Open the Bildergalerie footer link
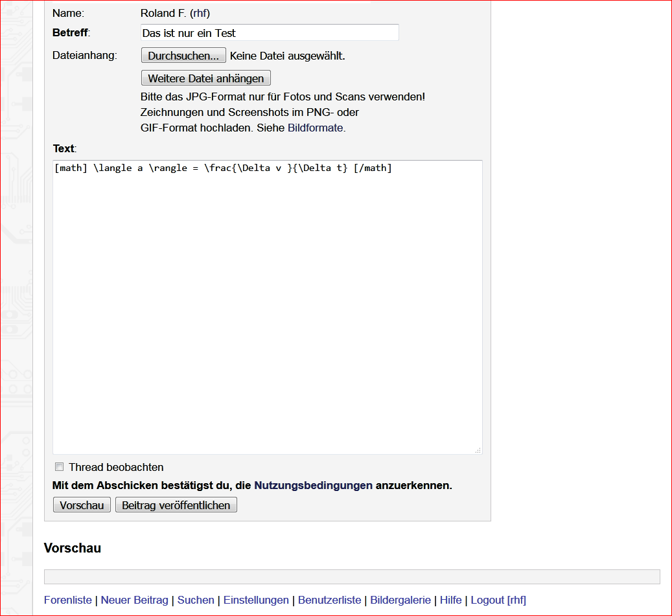Image resolution: width=672 pixels, height=616 pixels. [x=400, y=600]
